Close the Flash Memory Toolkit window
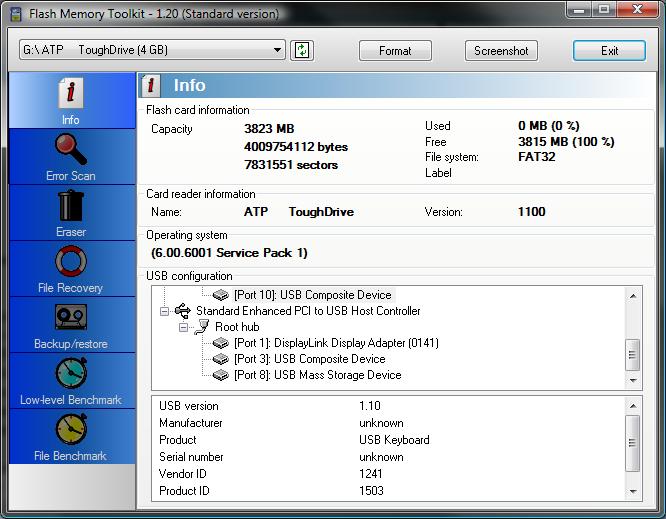The height and width of the screenshot is (519, 666). click(x=637, y=9)
